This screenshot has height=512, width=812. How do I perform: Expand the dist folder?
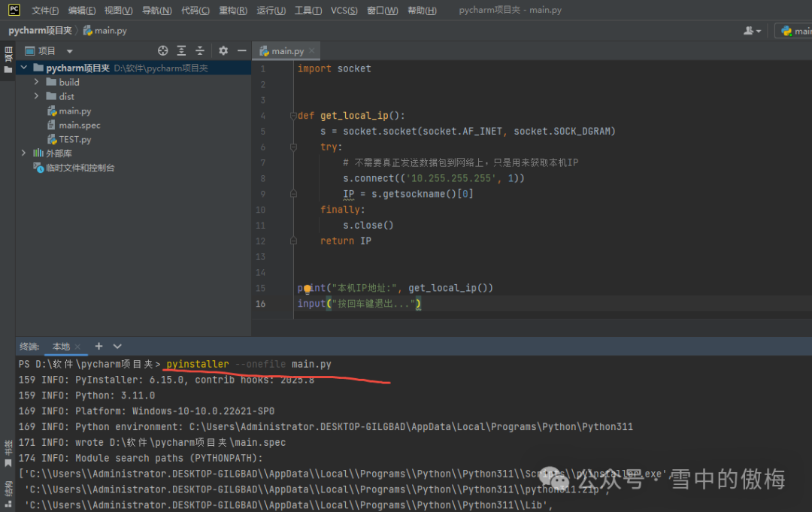click(36, 95)
